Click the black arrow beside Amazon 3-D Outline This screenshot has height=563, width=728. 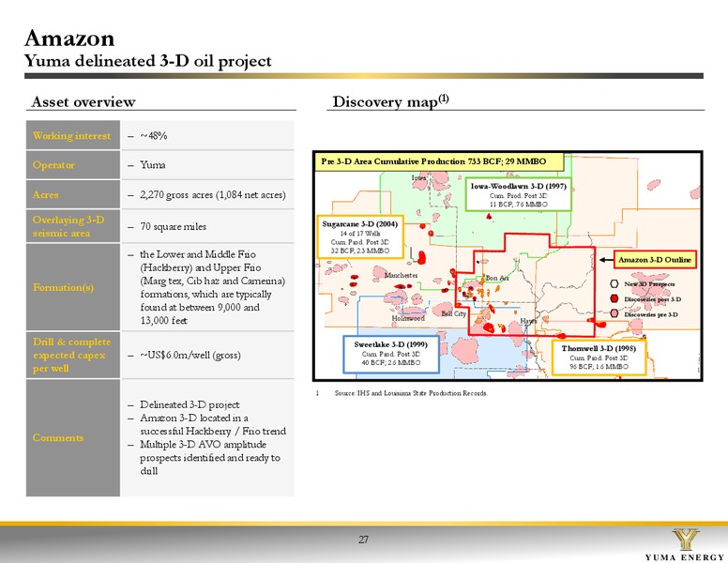pos(606,260)
